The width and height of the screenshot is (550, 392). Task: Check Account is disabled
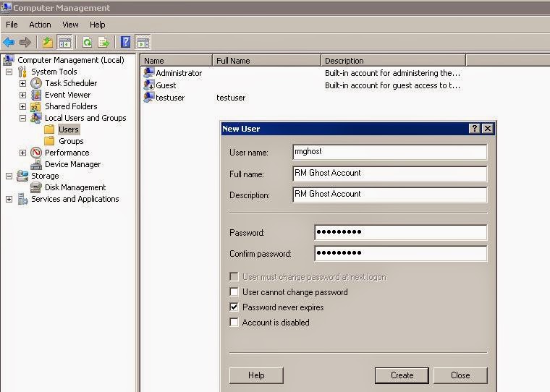coord(234,323)
